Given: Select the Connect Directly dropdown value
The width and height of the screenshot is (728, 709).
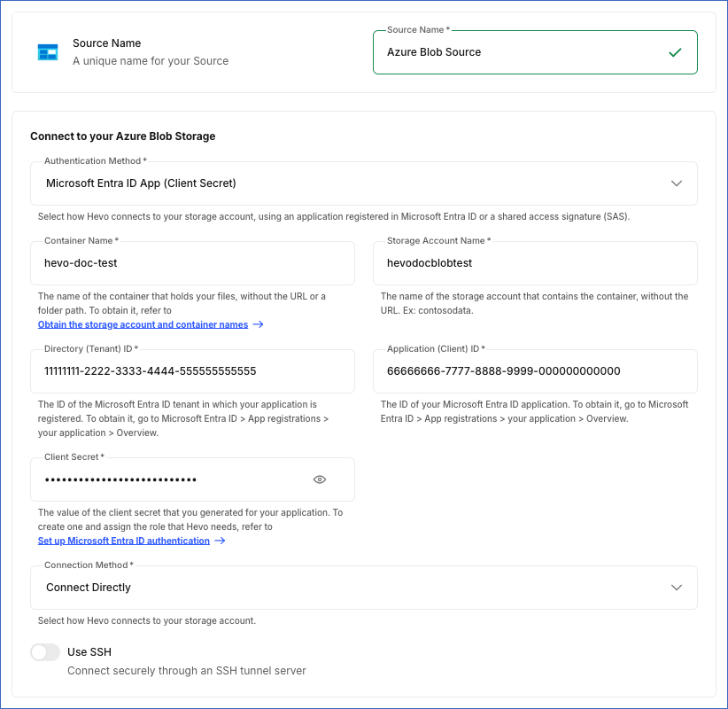Looking at the screenshot, I should point(89,588).
